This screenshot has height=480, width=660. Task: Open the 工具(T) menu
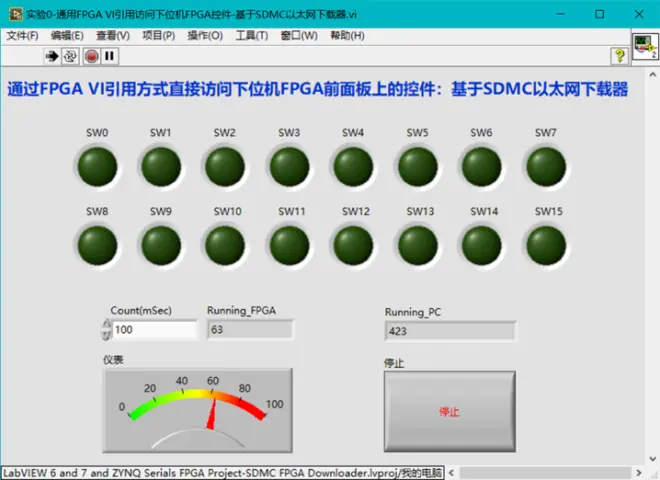click(252, 36)
